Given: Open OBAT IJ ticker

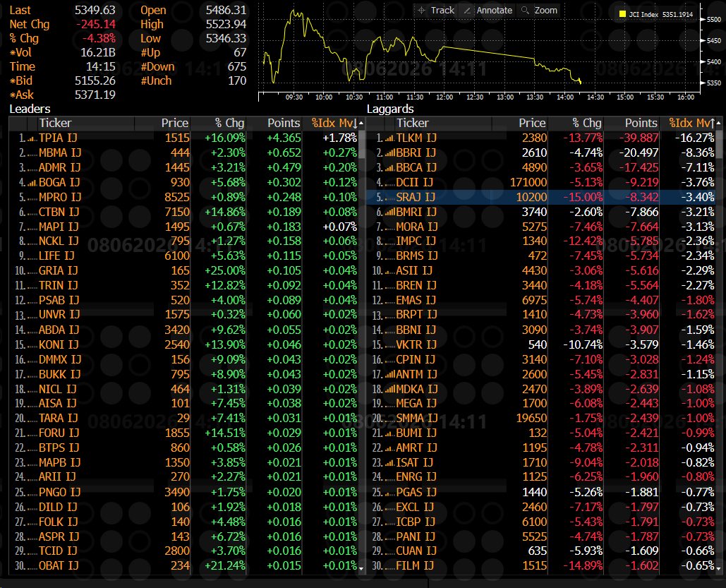Looking at the screenshot, I should 59,565.
